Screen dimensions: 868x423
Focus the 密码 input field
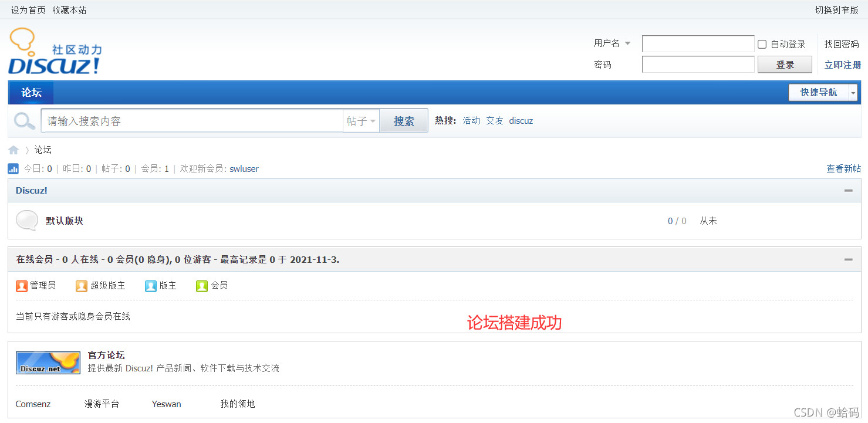[698, 65]
